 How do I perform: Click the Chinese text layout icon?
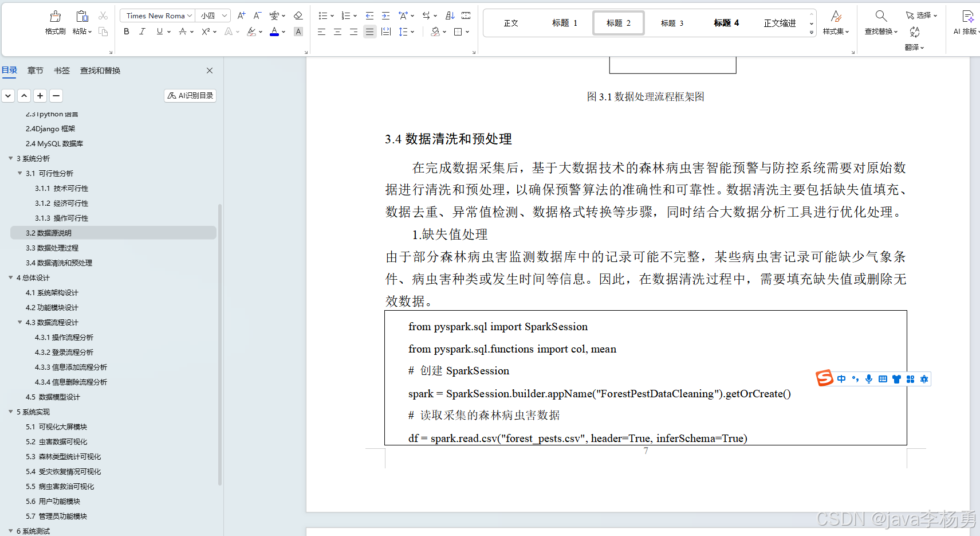(x=403, y=15)
